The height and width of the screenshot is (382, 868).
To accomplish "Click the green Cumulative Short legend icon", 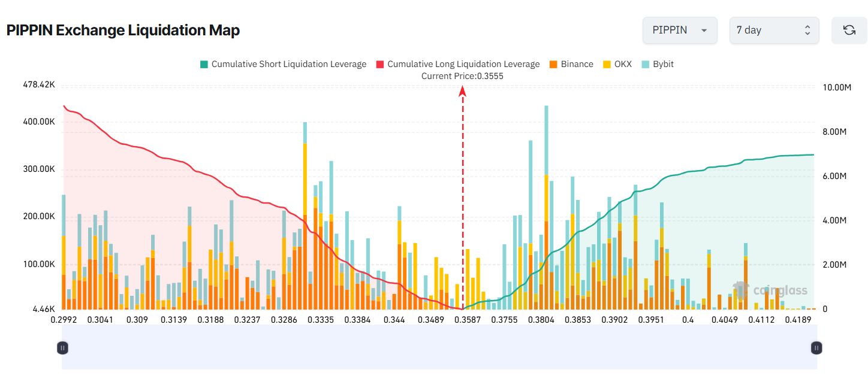I will [204, 64].
